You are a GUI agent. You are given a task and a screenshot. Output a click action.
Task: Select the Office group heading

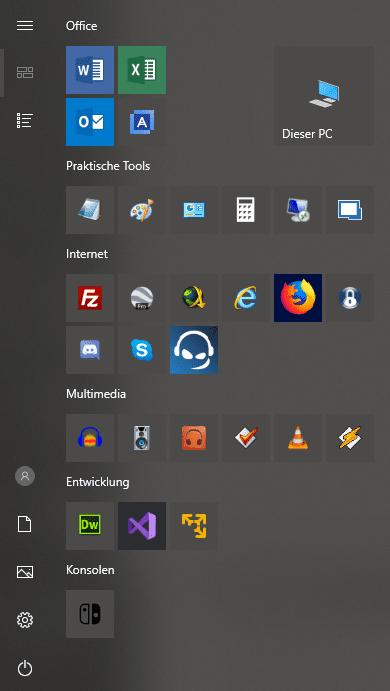click(x=82, y=26)
